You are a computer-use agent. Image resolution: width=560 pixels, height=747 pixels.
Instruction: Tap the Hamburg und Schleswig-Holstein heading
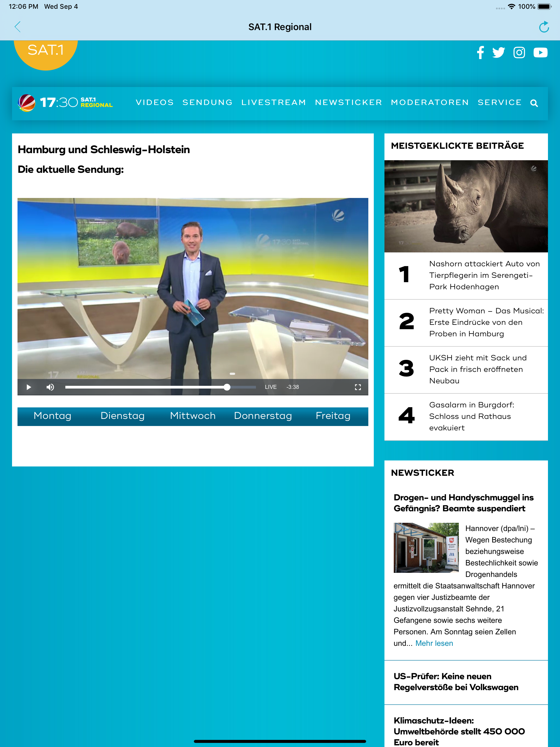(x=104, y=150)
